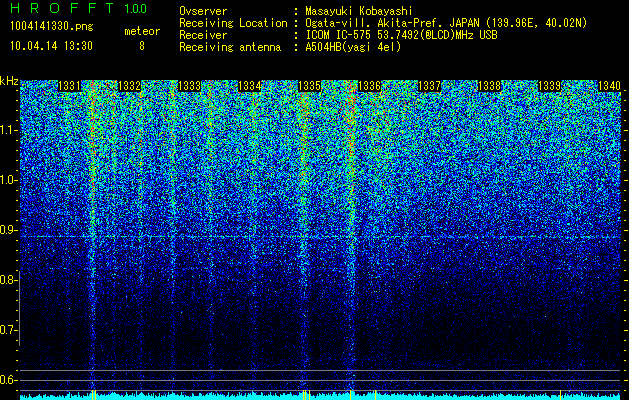629x400 pixels.
Task: Click the 1340 time marker
Action: coord(609,86)
